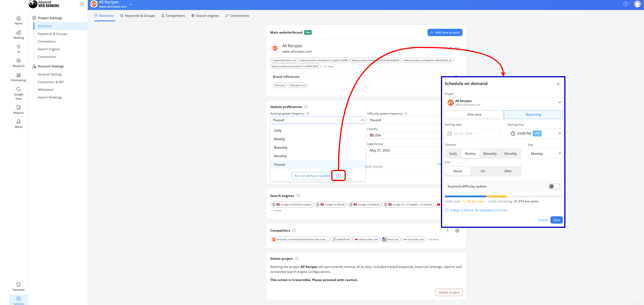This screenshot has width=644, height=305.
Task: Choose Weekly timeline option in dialog
Action: coord(470,154)
